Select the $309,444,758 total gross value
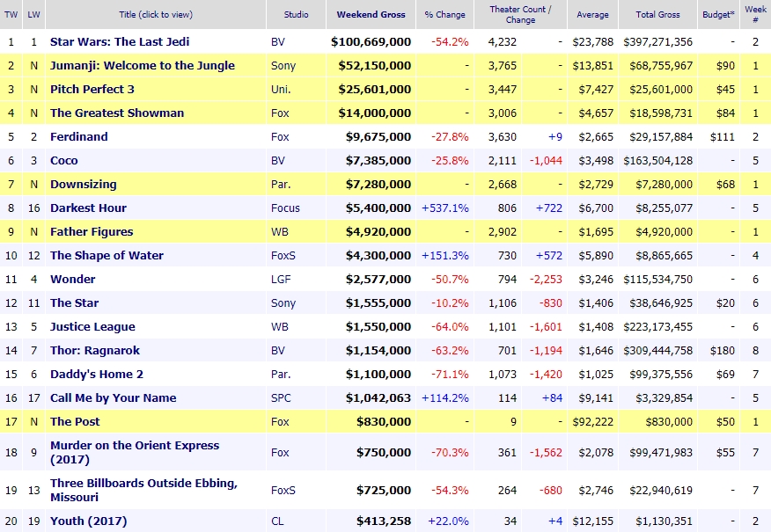 658,350
